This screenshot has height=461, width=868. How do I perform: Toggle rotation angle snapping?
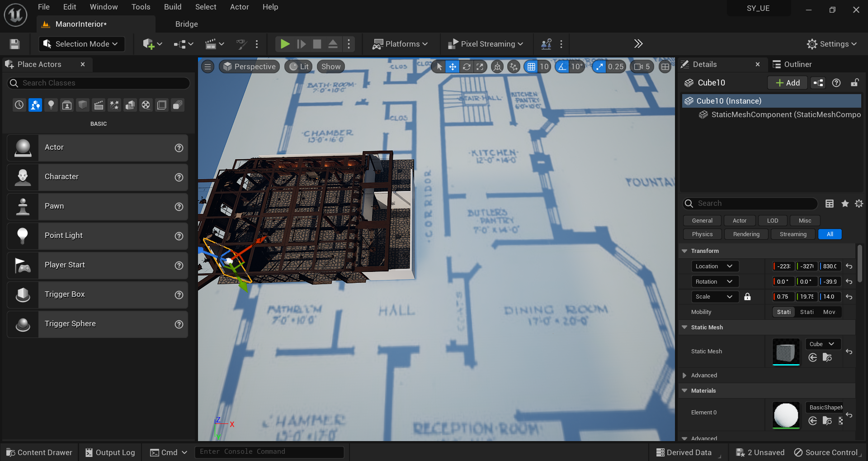pos(562,67)
